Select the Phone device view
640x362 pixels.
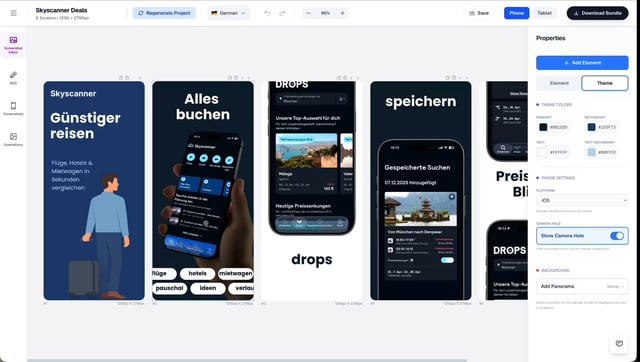coord(516,13)
